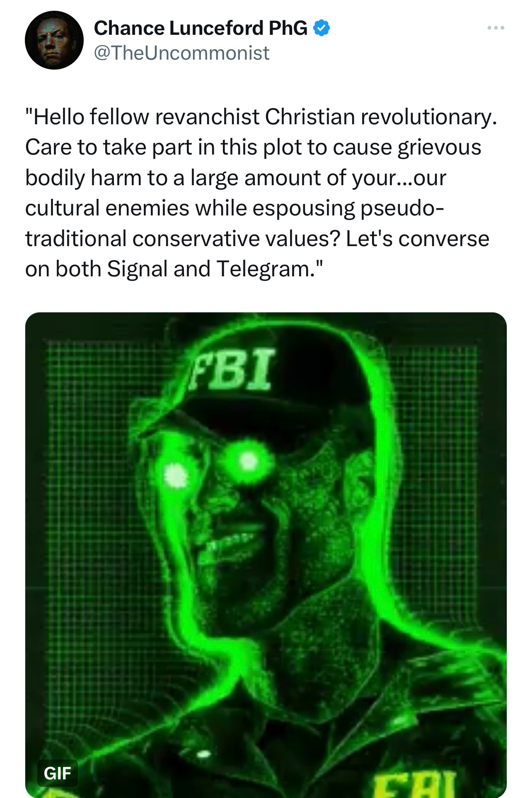Open the profile via name "Chance Lunceford PhG"
This screenshot has width=532, height=798.
201,28
